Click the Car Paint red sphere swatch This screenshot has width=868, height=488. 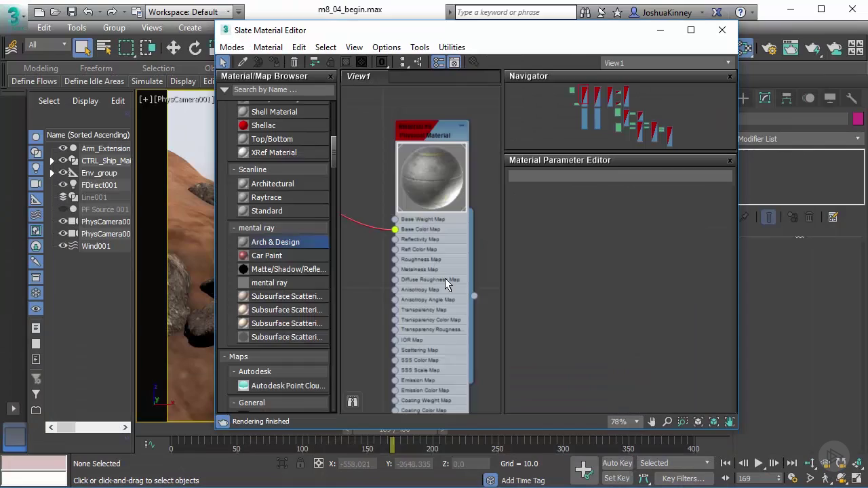(243, 256)
